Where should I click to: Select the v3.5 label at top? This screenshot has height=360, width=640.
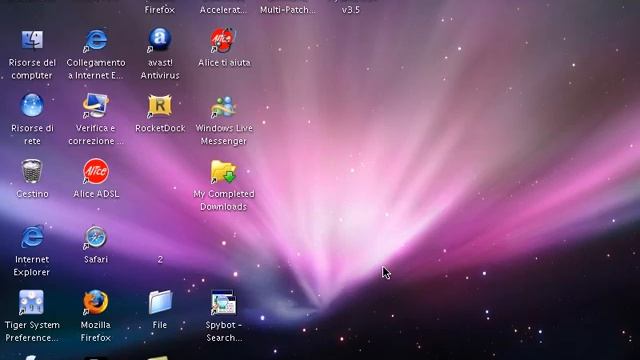[x=351, y=10]
